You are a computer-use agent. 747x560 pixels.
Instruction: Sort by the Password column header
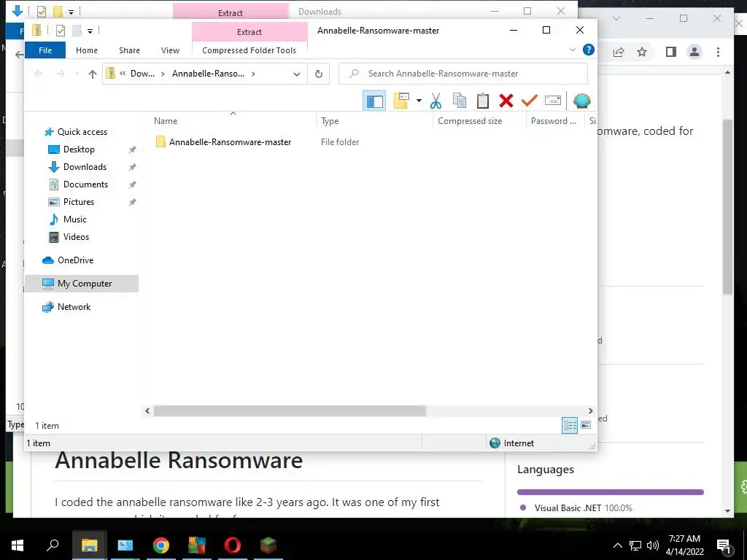click(555, 121)
